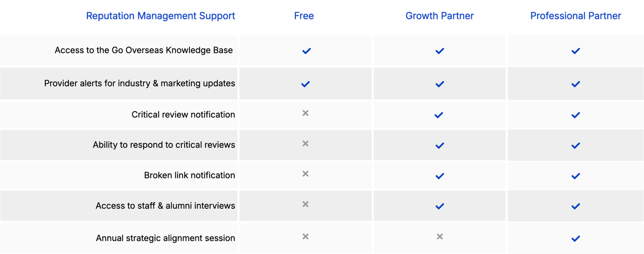Click Professional Partner check for Knowledge Base access
This screenshot has width=644, height=254.
point(575,51)
